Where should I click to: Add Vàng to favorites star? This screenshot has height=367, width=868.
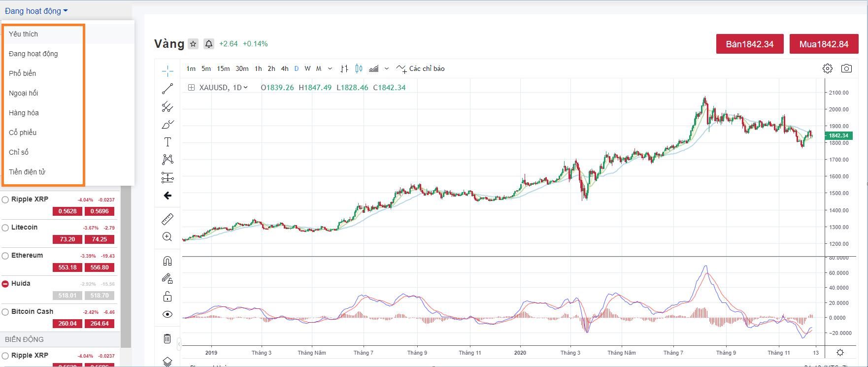coord(193,44)
